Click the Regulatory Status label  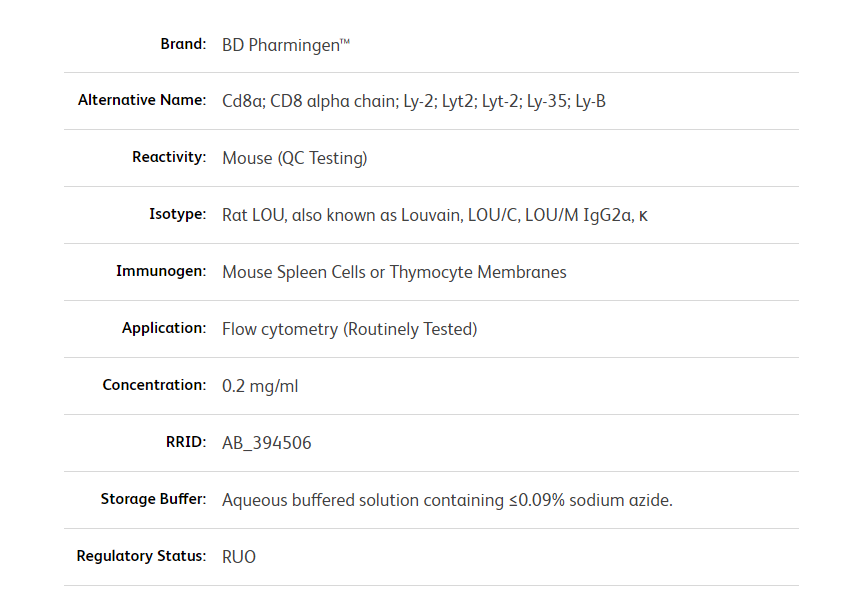(141, 556)
